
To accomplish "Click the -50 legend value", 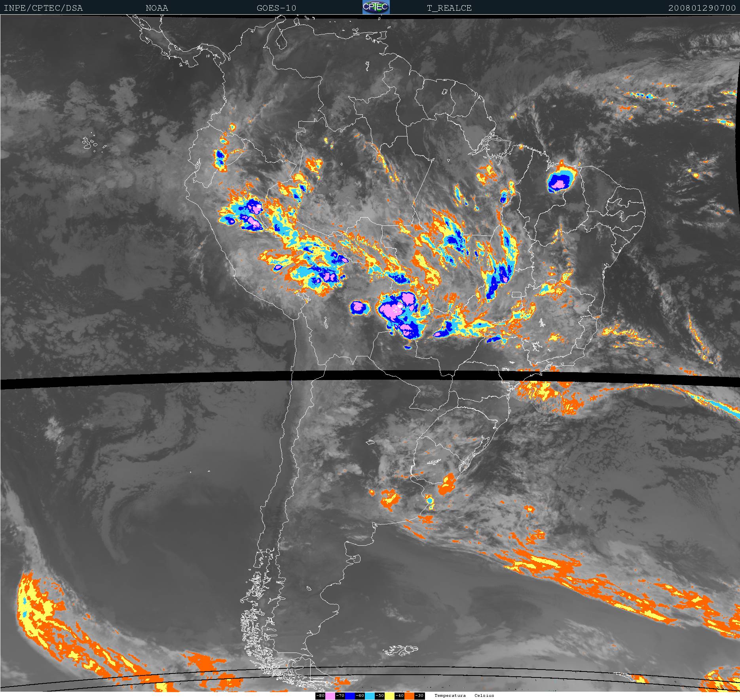I will 380,696.
